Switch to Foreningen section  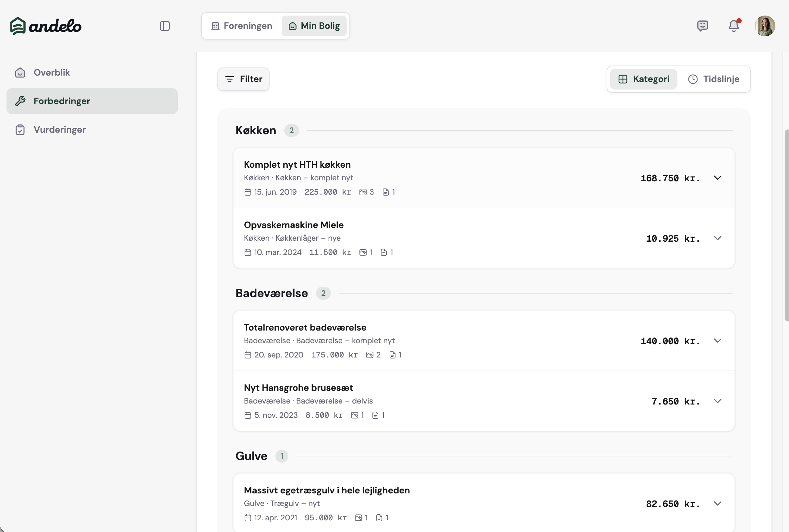(242, 26)
